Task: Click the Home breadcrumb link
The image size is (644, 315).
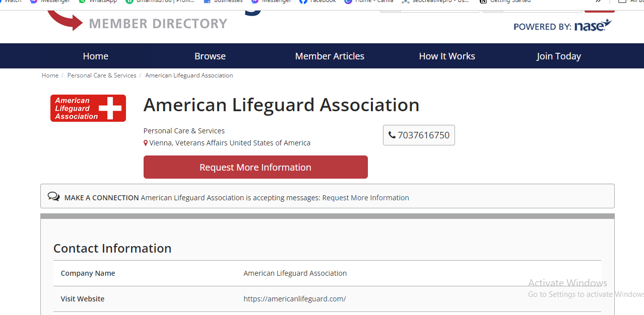Action: [x=50, y=75]
